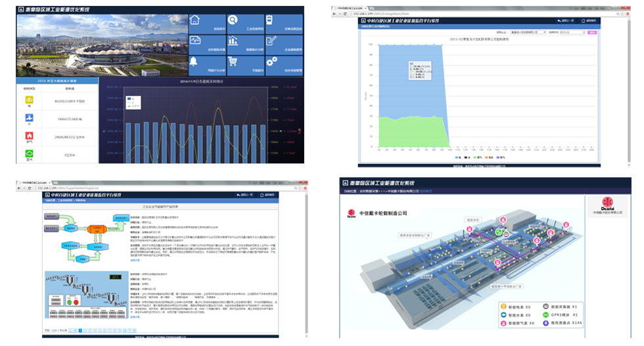Open the real-time energy waveform tile
The width and height of the screenshot is (644, 346).
click(x=206, y=44)
